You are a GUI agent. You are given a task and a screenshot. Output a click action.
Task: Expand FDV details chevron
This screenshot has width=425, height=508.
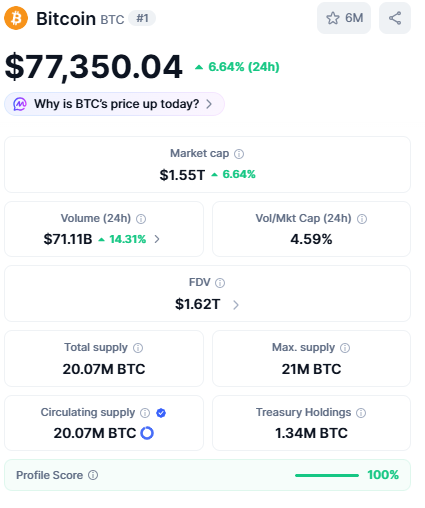coord(236,304)
